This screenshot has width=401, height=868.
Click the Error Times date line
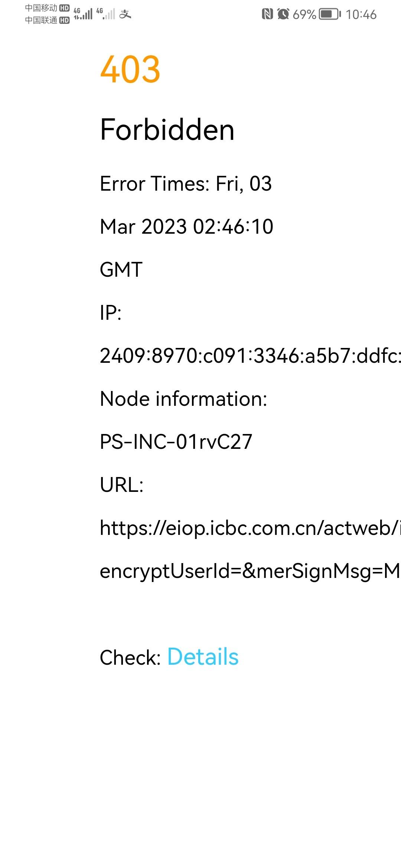pyautogui.click(x=186, y=184)
